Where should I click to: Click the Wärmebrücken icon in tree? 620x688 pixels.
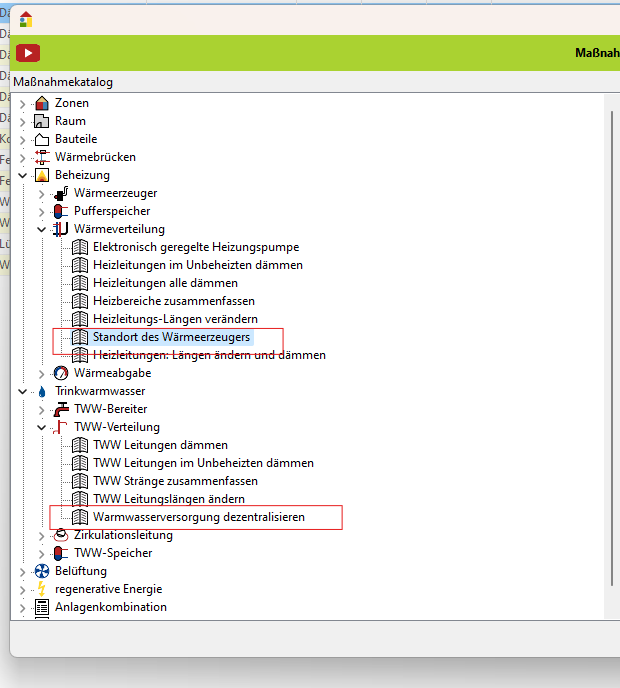41,157
